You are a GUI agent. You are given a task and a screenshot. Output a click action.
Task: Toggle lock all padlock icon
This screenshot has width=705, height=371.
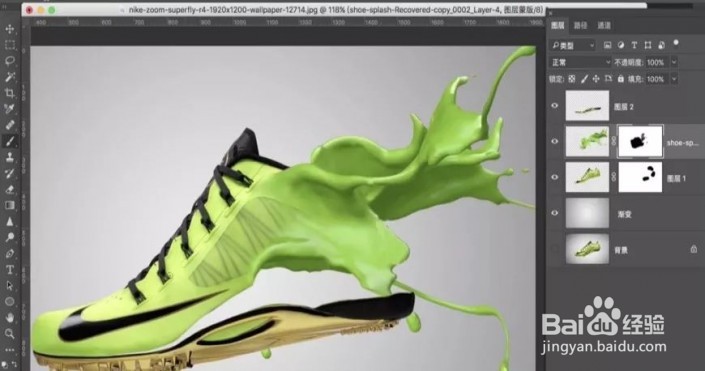620,79
